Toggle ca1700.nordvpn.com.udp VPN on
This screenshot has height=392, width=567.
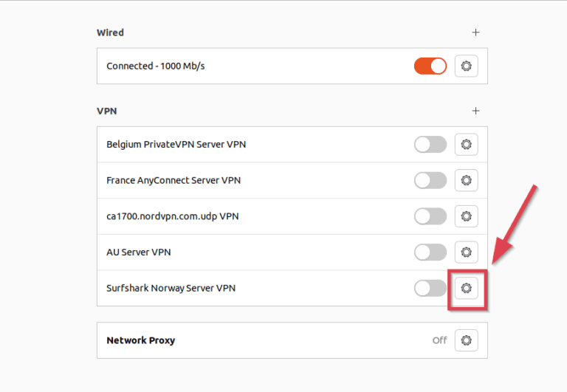(x=430, y=216)
